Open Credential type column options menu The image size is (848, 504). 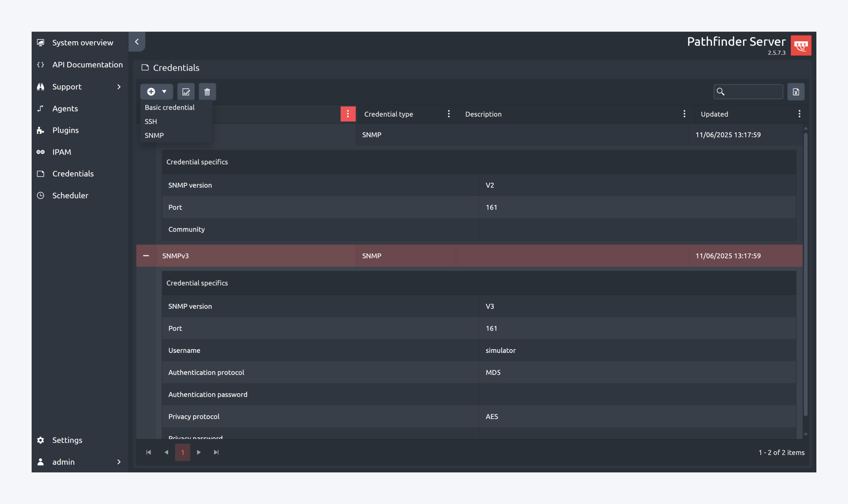tap(449, 114)
